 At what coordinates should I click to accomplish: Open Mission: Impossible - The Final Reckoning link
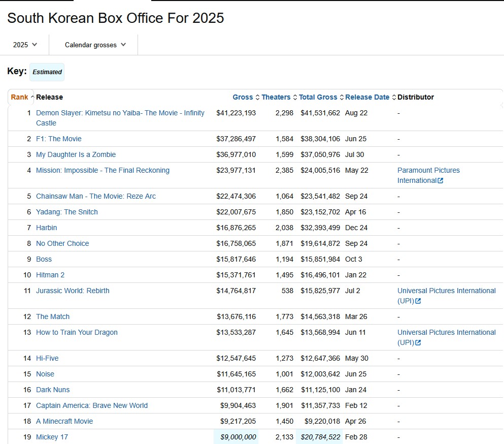(103, 170)
